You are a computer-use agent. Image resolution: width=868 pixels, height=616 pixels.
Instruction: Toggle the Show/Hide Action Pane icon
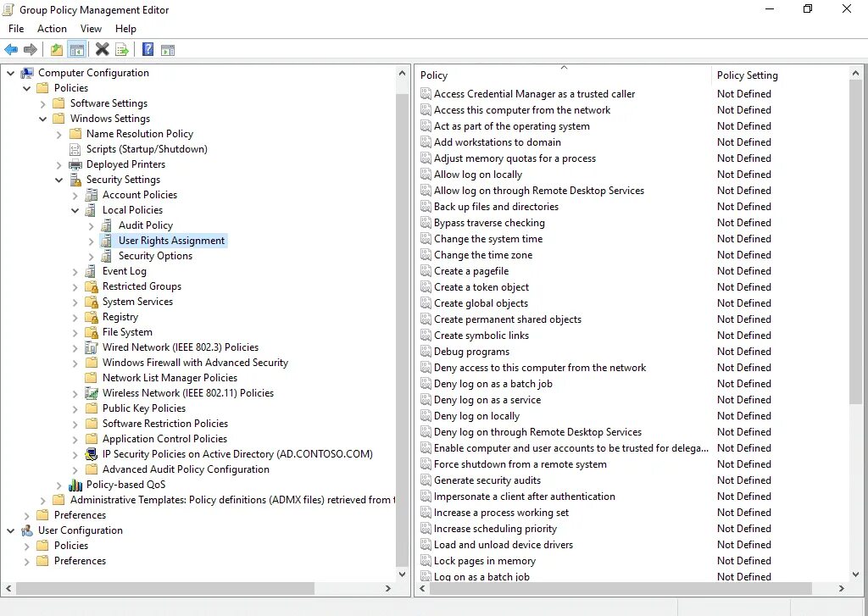point(168,50)
